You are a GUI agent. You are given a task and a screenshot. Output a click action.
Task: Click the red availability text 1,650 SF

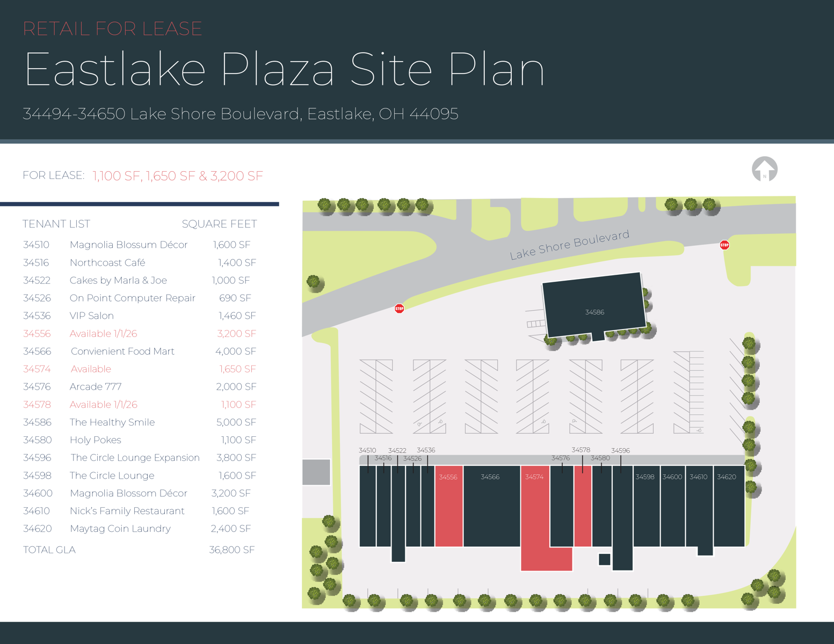[237, 369]
